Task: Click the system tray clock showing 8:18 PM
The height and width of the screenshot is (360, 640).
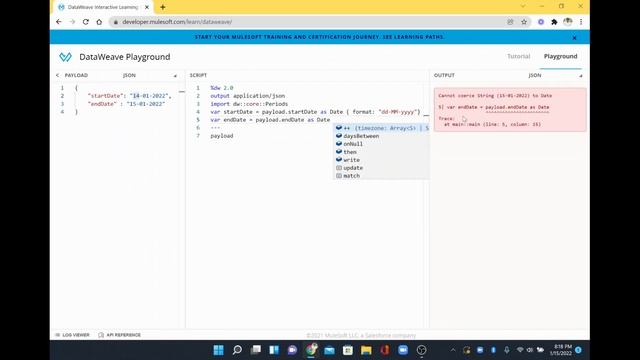Action: click(x=561, y=350)
